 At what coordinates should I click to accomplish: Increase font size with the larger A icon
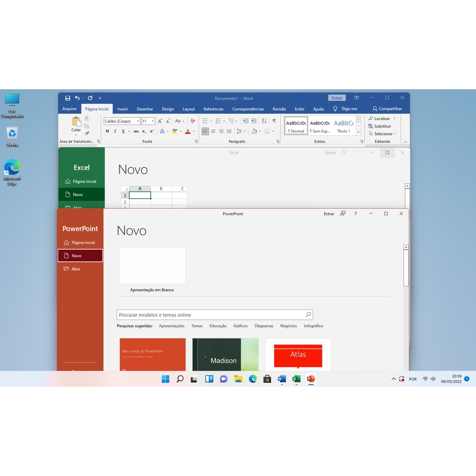160,121
